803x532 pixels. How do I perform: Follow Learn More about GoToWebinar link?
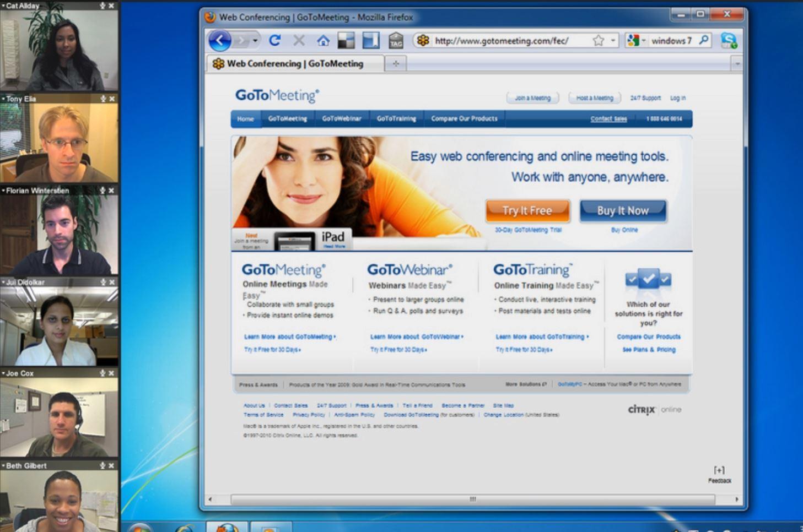point(417,336)
